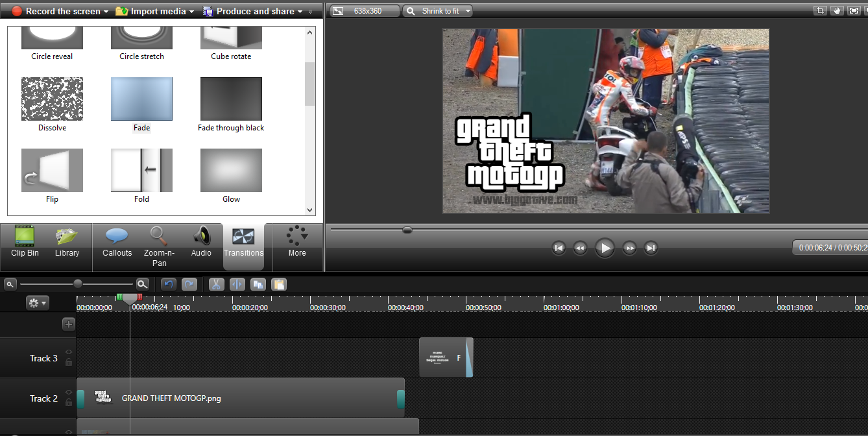Pick the Glow transition thumbnail
The image size is (868, 436).
(231, 170)
